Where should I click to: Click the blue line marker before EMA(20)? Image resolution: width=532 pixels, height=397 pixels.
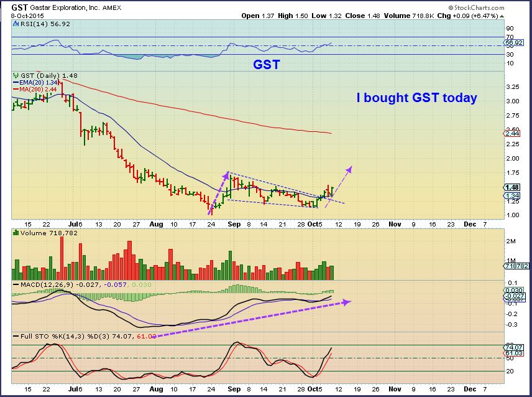[16, 83]
